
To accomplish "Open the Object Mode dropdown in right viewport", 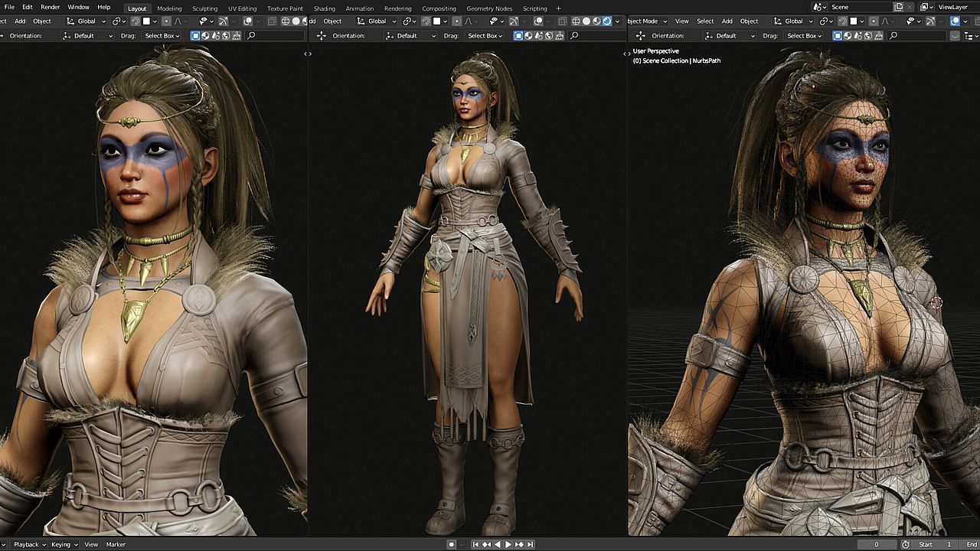I will click(x=647, y=21).
